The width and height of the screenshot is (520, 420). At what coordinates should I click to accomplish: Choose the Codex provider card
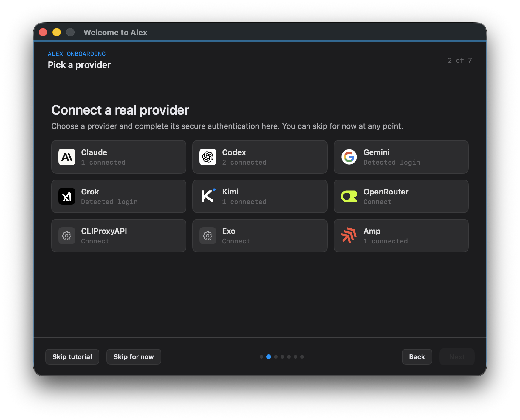pos(260,157)
